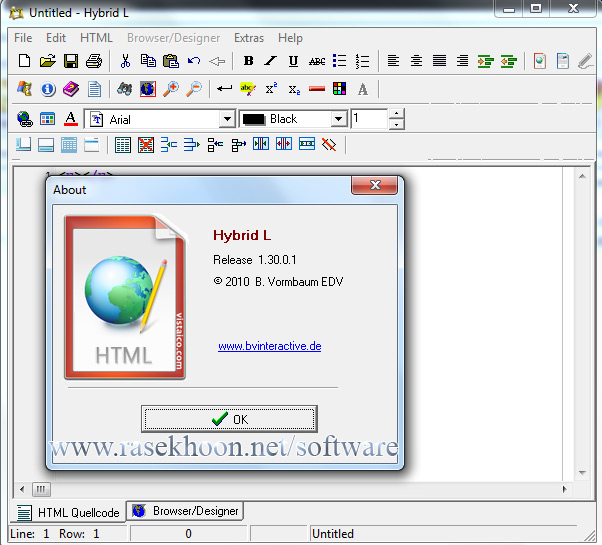Open the Extras menu
Screen dimensions: 602x545
249,38
